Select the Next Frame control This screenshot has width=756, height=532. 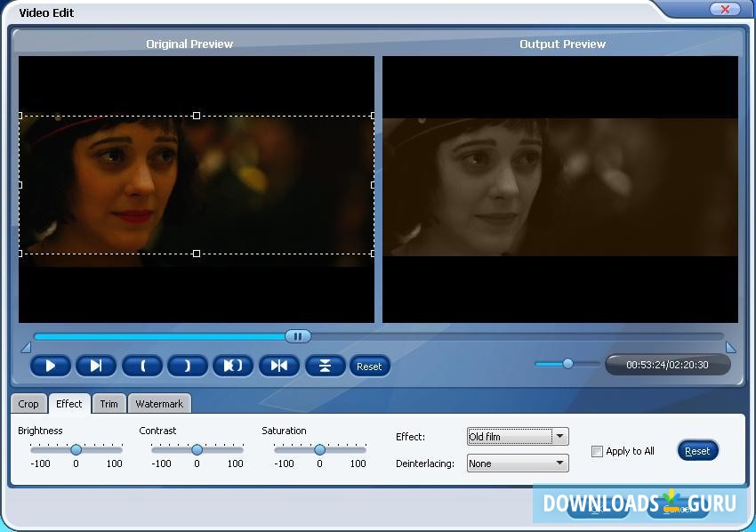(96, 366)
